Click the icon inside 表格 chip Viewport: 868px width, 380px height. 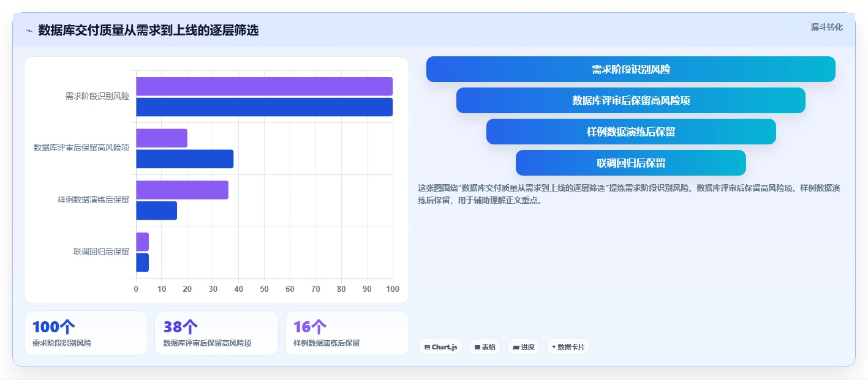tap(477, 347)
